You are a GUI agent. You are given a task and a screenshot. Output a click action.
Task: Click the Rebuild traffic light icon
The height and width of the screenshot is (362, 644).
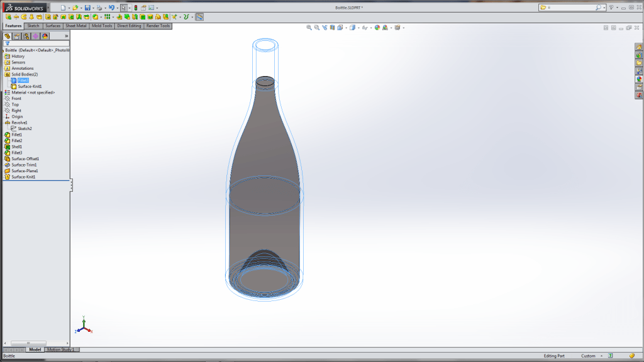(136, 8)
